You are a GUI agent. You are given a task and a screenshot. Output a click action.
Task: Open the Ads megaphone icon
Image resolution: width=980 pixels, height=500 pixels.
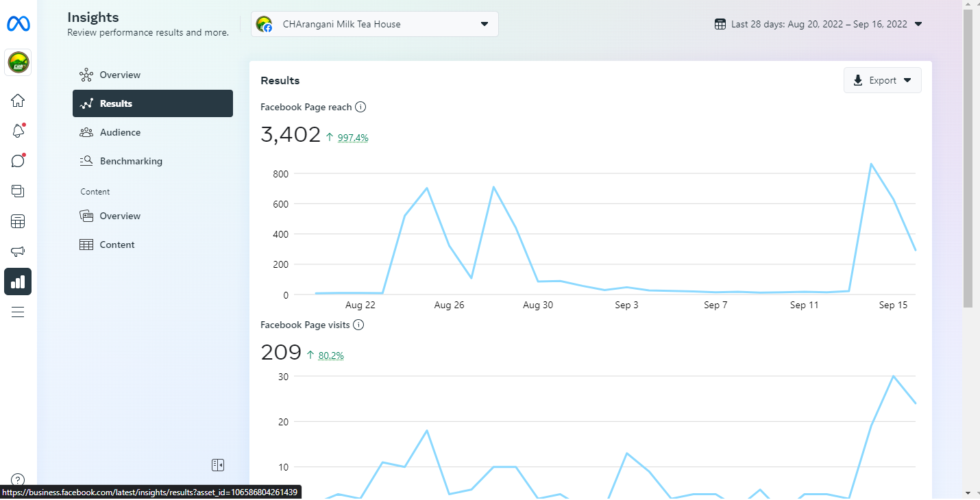coord(18,251)
